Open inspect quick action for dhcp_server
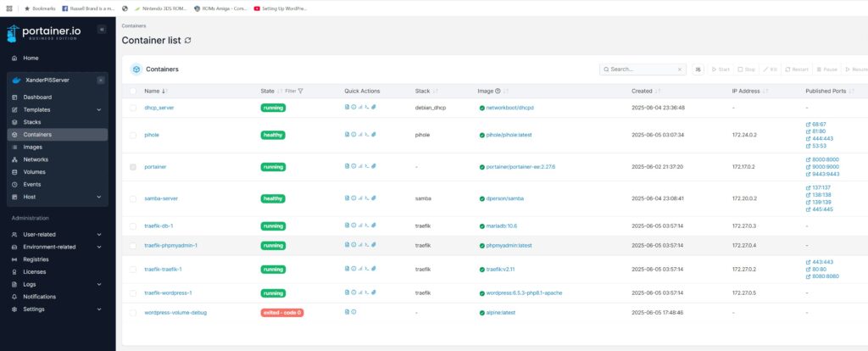 pos(353,107)
